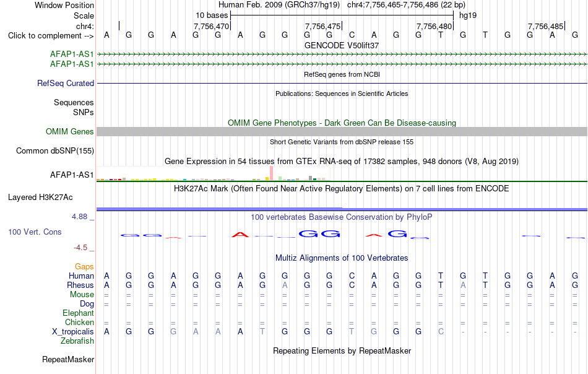Click the Rhesus alignment row label
This screenshot has width=588, height=374.
80,285
